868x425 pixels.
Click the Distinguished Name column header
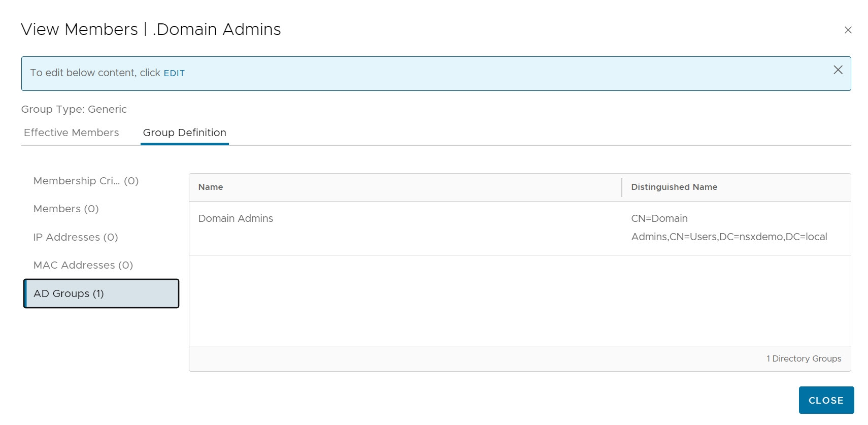(x=674, y=187)
